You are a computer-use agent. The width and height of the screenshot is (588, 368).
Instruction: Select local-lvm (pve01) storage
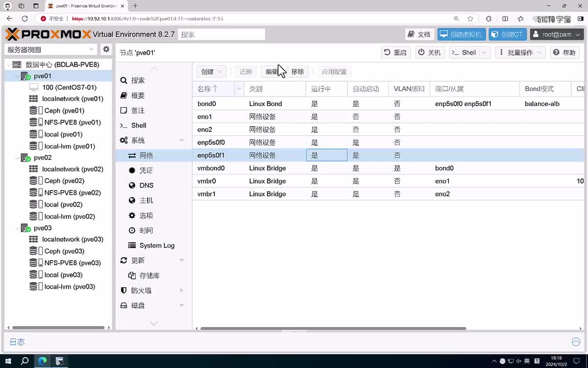coord(69,146)
